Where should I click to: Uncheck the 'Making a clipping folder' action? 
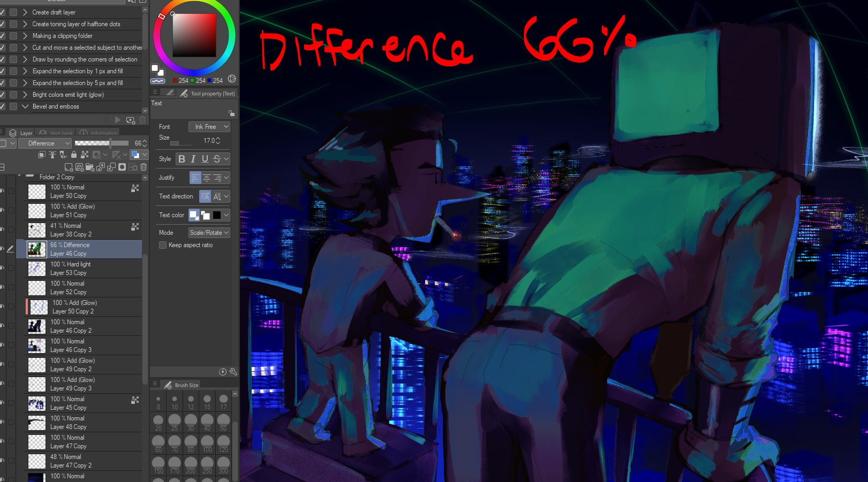coord(3,36)
